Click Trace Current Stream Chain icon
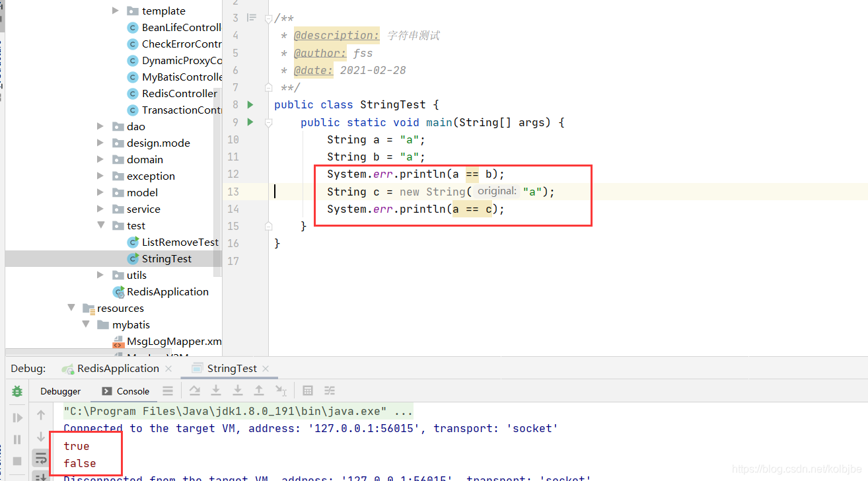 (x=330, y=390)
